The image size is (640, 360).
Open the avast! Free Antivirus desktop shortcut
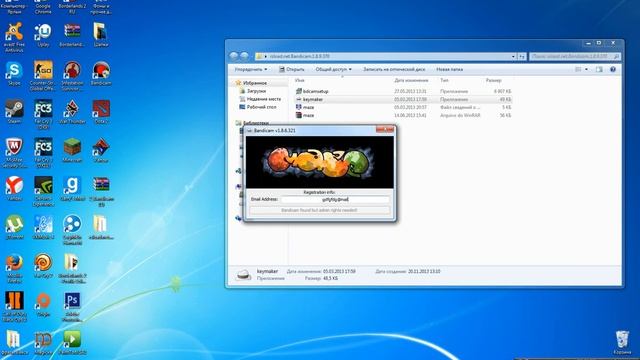(x=14, y=37)
